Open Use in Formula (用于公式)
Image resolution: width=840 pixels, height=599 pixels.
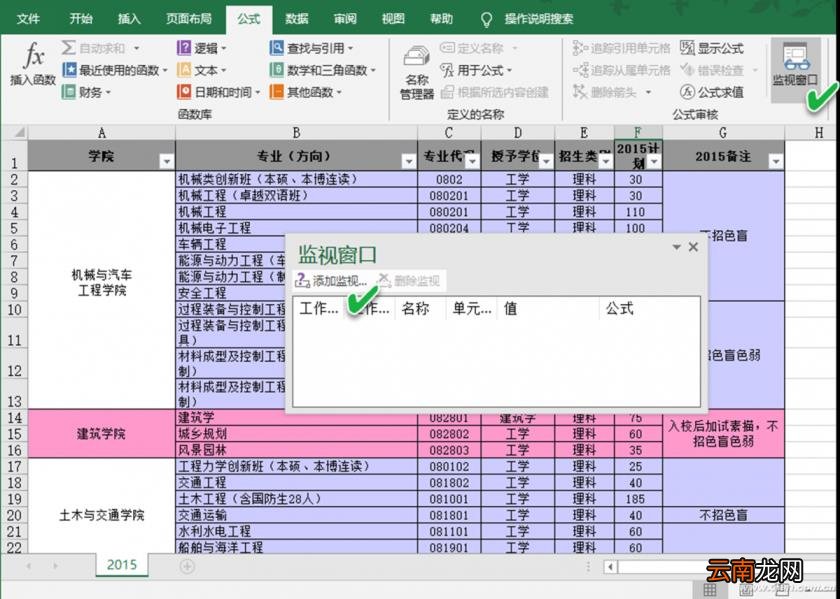tap(476, 70)
